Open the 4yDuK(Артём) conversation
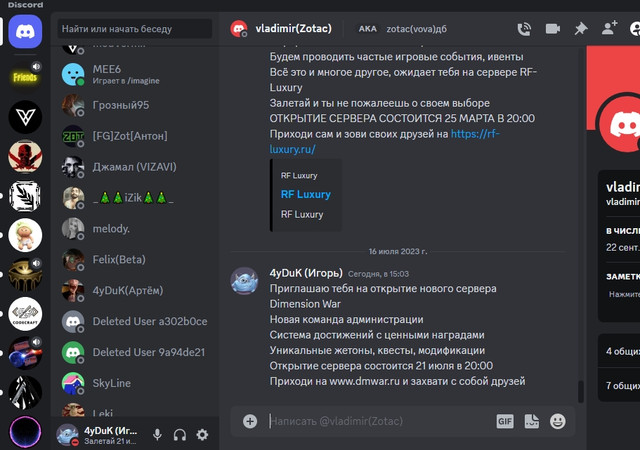Image resolution: width=640 pixels, height=450 pixels. pos(135,291)
